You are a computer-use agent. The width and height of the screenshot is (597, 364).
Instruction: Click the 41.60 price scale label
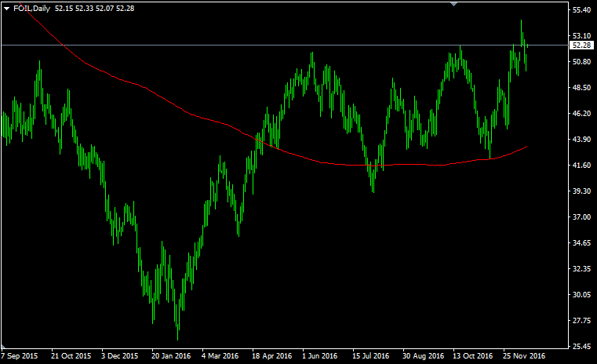[581, 166]
